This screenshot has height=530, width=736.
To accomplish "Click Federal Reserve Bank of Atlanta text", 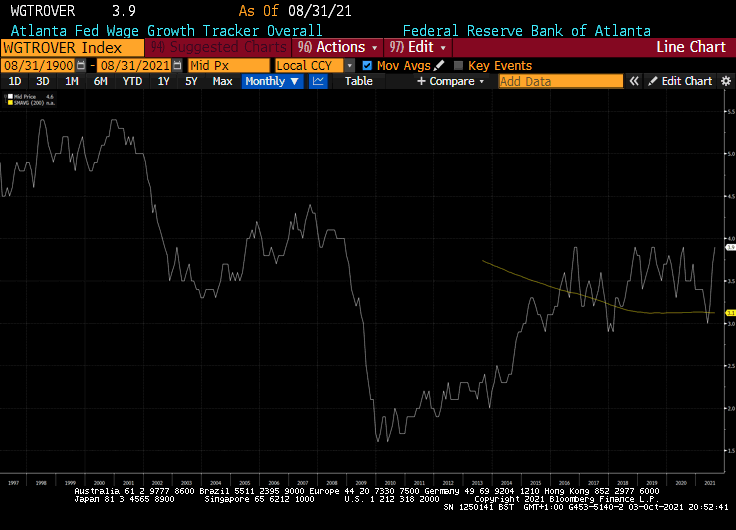I will [x=527, y=31].
